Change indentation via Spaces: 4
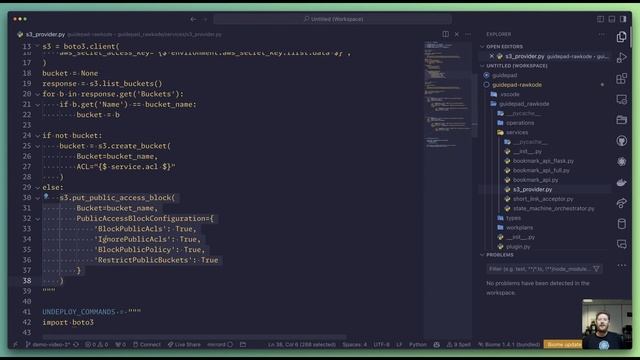 (x=354, y=344)
